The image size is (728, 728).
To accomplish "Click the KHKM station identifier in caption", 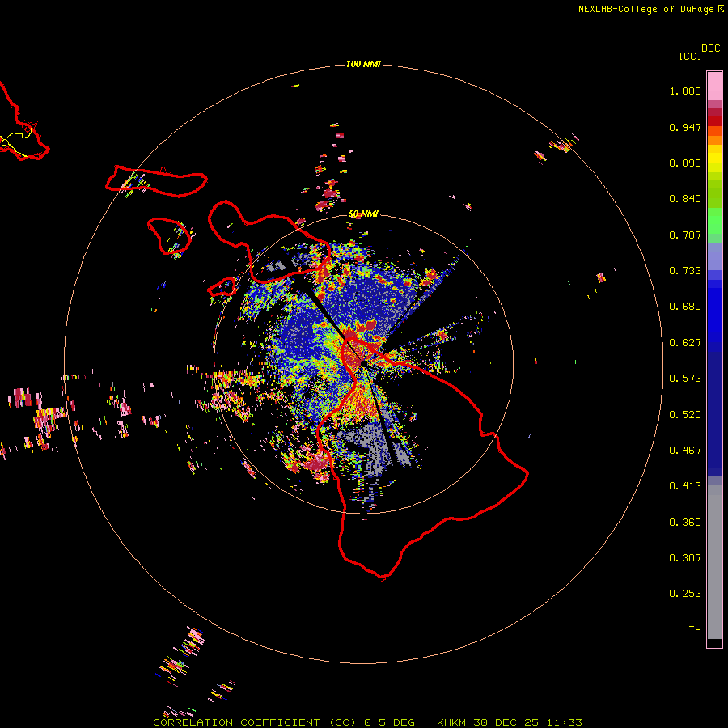I will tap(452, 722).
